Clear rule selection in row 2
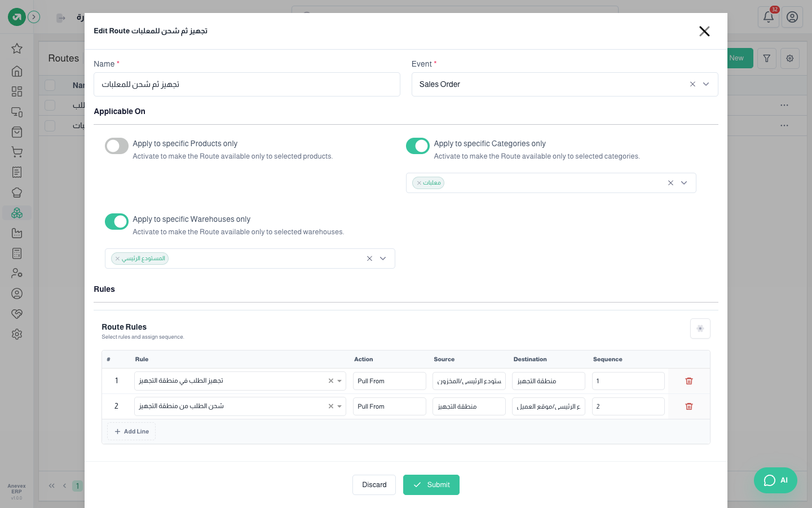Image resolution: width=812 pixels, height=508 pixels. point(331,406)
